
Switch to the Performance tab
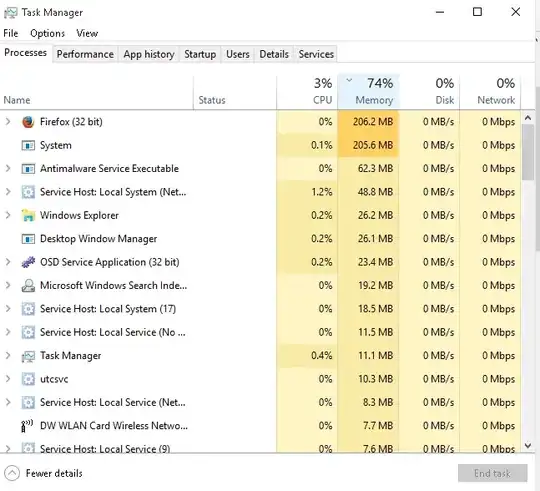(85, 54)
